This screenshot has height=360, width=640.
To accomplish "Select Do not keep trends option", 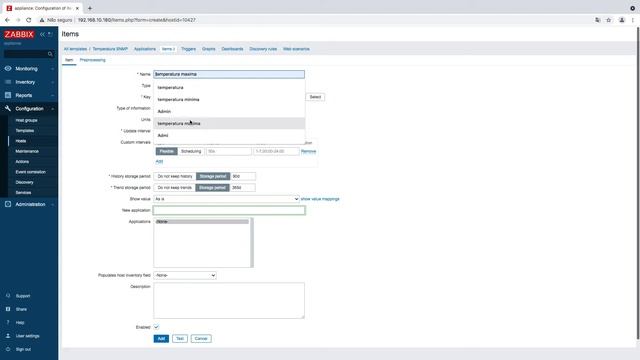I will [174, 188].
